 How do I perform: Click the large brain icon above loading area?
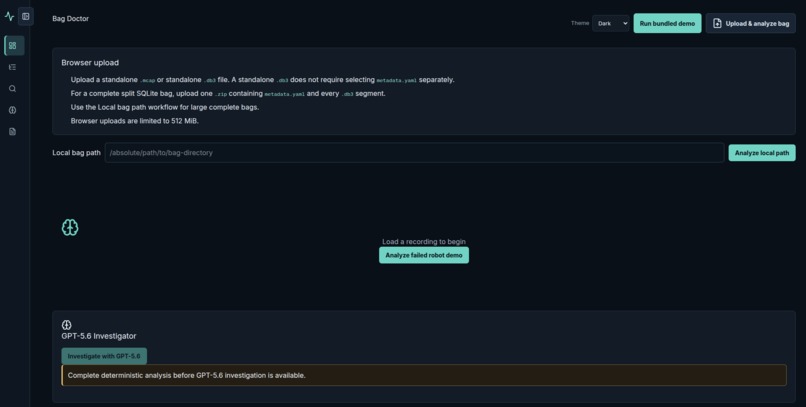70,227
